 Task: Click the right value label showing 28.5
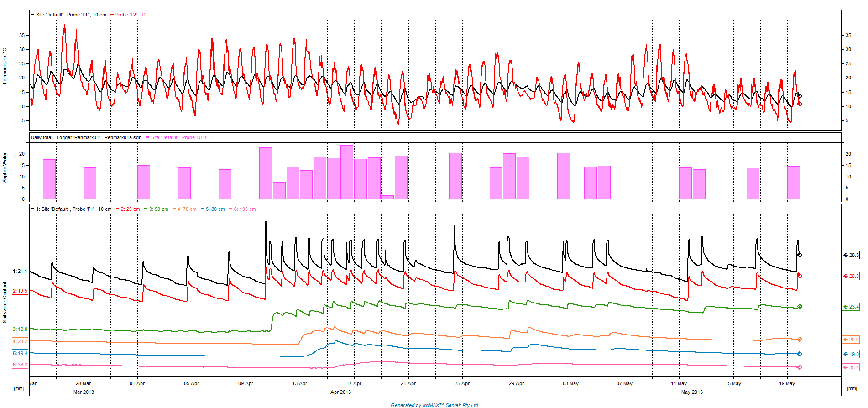tap(851, 255)
